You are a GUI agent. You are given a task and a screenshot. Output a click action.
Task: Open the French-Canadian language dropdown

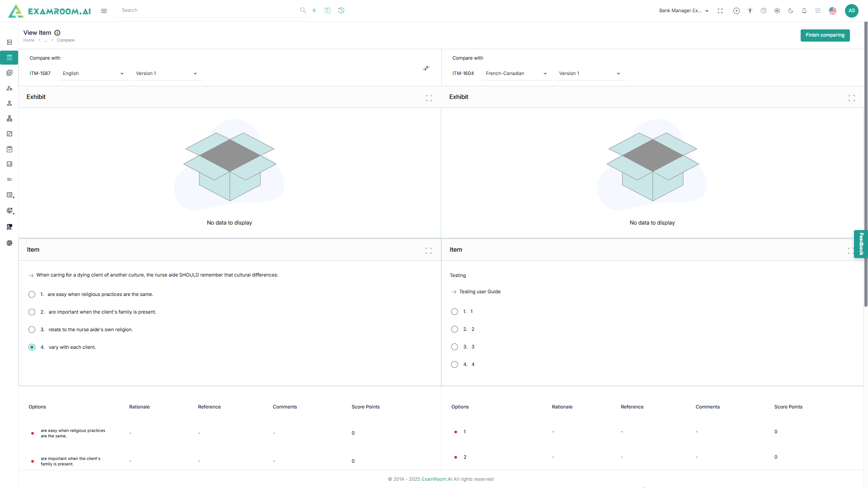[x=516, y=74]
